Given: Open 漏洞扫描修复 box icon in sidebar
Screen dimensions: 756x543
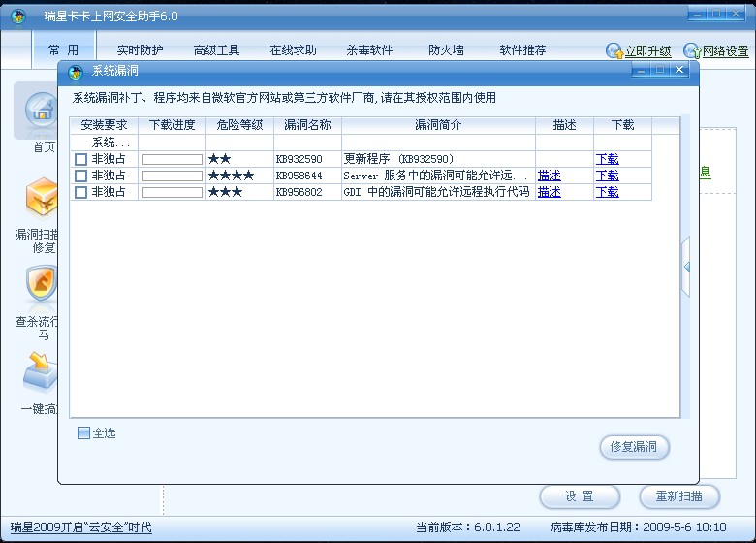Looking at the screenshot, I should [x=42, y=198].
